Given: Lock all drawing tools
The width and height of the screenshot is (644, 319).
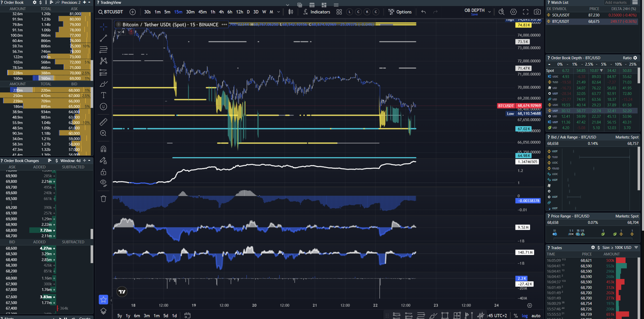Looking at the screenshot, I should point(103,172).
